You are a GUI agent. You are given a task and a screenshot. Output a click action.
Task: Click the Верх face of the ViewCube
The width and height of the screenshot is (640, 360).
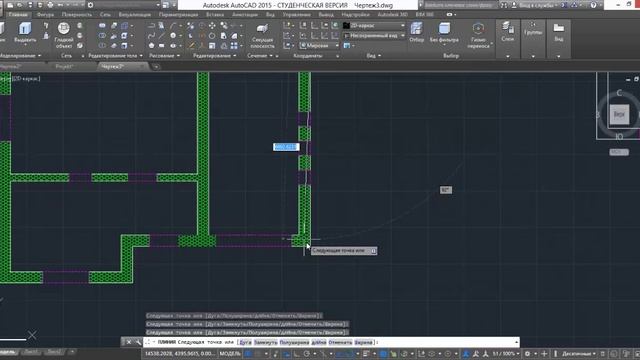click(619, 114)
